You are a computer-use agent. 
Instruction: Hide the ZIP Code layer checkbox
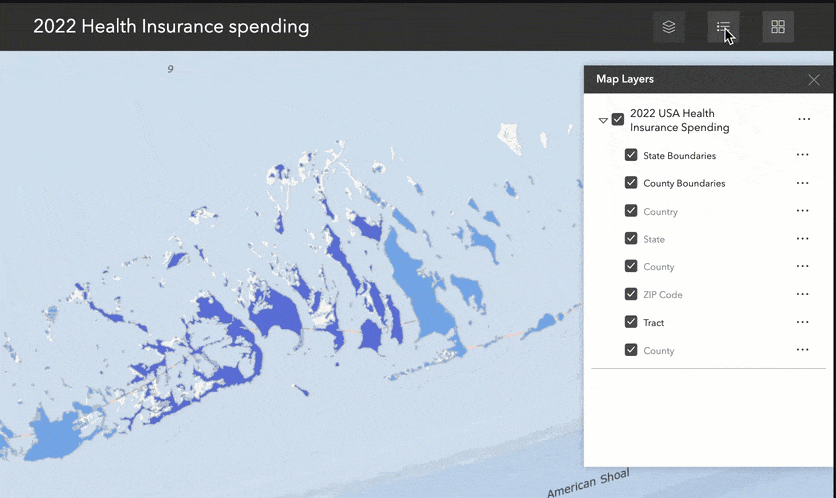tap(631, 294)
